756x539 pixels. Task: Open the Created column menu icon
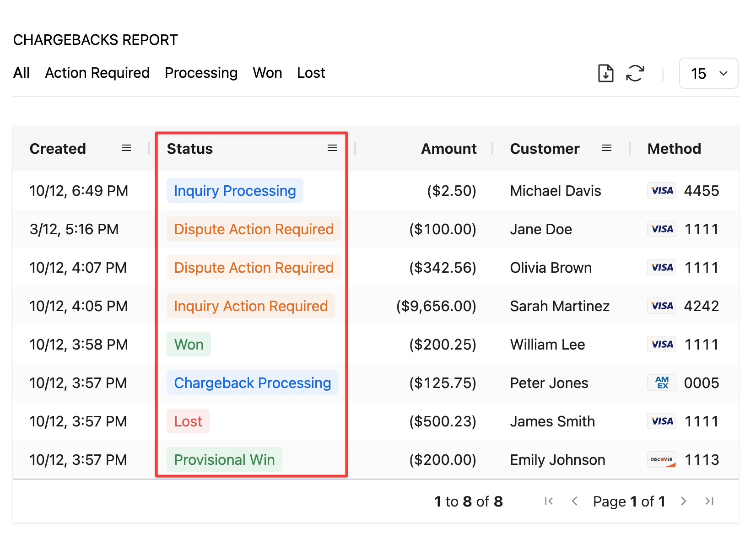coord(126,148)
